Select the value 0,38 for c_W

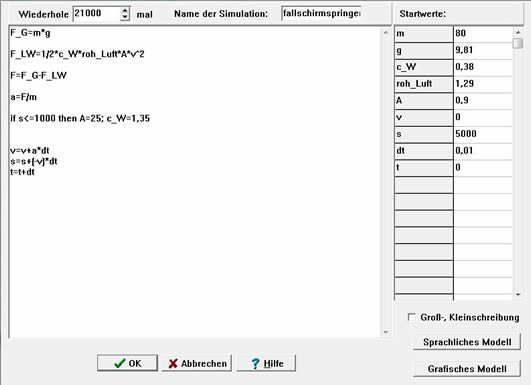(x=483, y=67)
